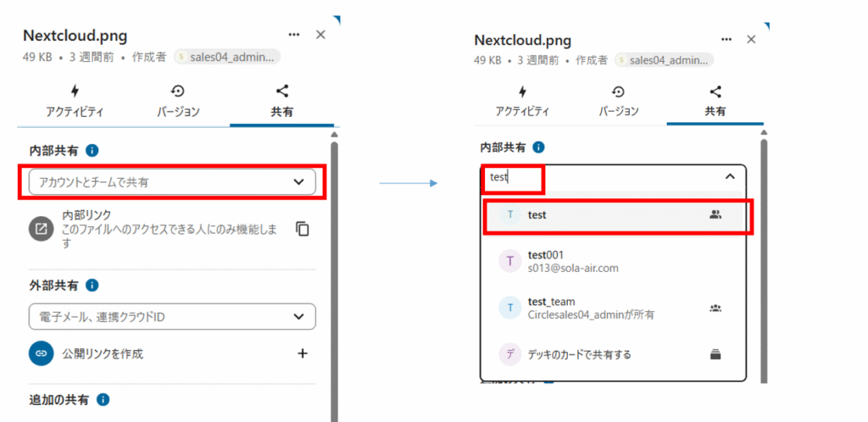Click the plus icon beside 公開リンクを作成
The height and width of the screenshot is (422, 868).
click(302, 353)
